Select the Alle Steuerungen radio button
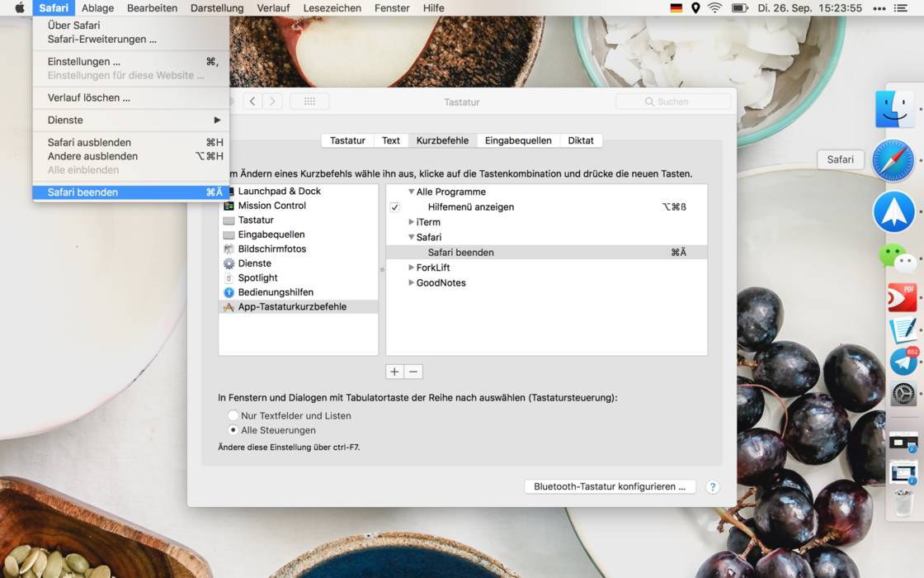The height and width of the screenshot is (578, 924). [x=233, y=430]
